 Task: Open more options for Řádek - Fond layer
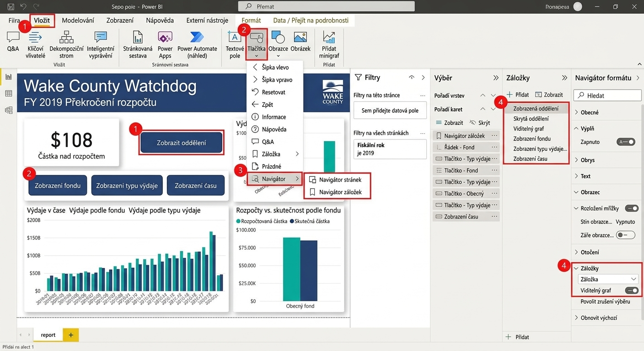pyautogui.click(x=494, y=147)
